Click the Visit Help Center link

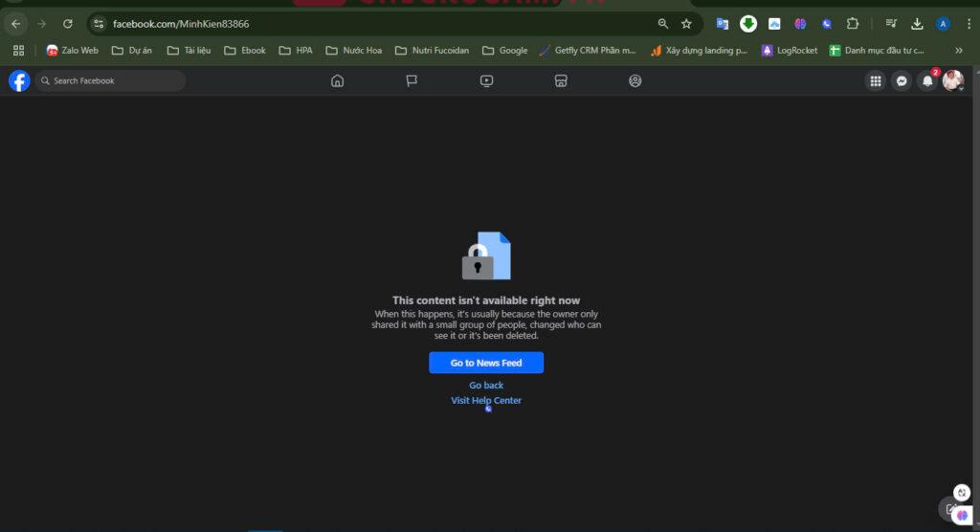tap(486, 401)
